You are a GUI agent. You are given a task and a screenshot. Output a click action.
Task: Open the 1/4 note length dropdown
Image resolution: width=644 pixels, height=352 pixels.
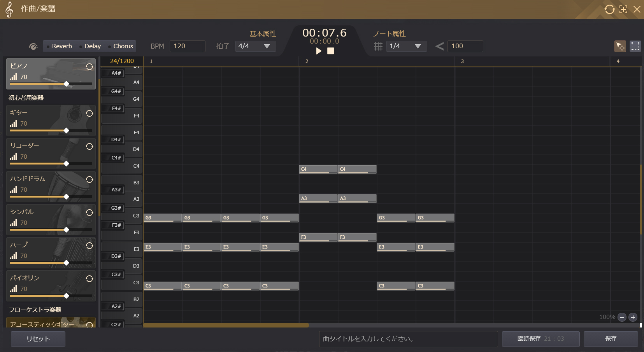406,46
